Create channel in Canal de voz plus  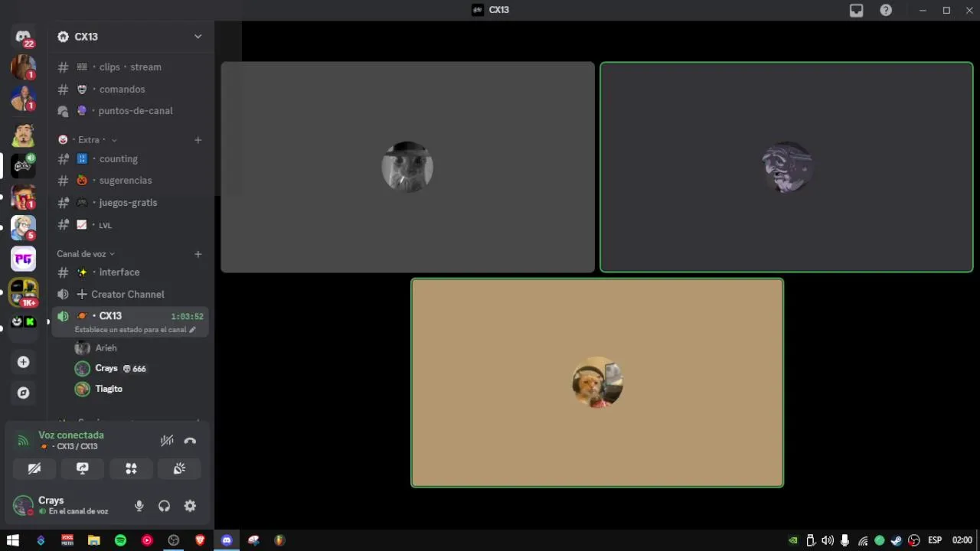coord(198,254)
